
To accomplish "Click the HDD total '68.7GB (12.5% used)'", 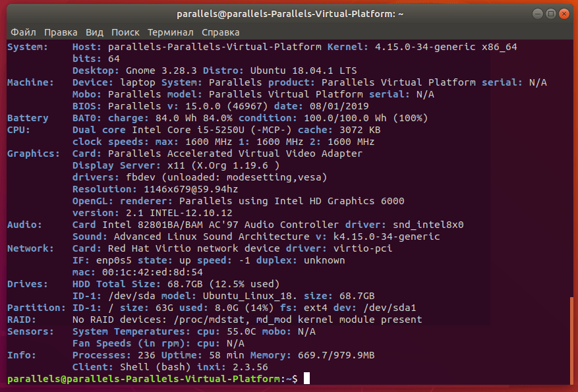I will 223,284.
